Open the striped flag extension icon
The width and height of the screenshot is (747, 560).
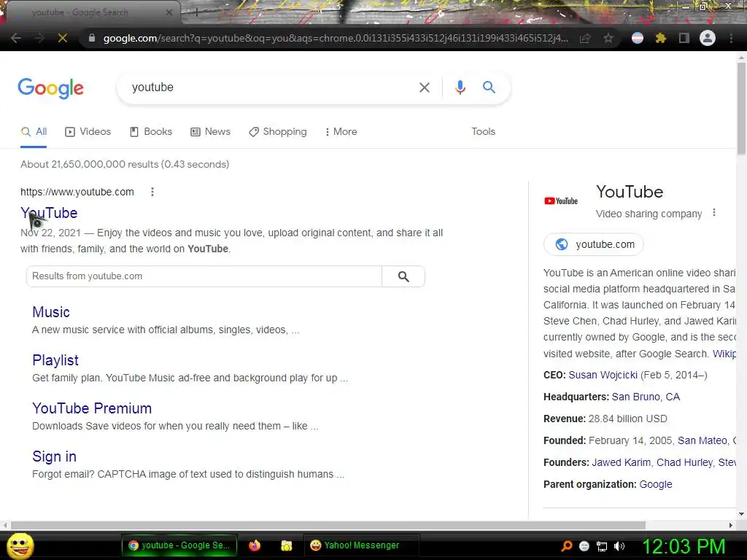click(x=638, y=38)
